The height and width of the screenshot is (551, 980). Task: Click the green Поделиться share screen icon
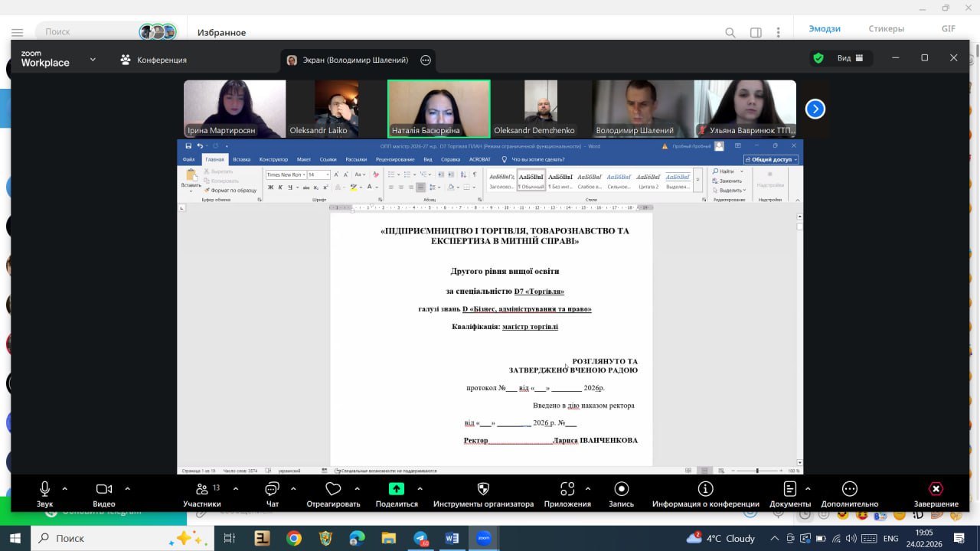click(x=397, y=490)
